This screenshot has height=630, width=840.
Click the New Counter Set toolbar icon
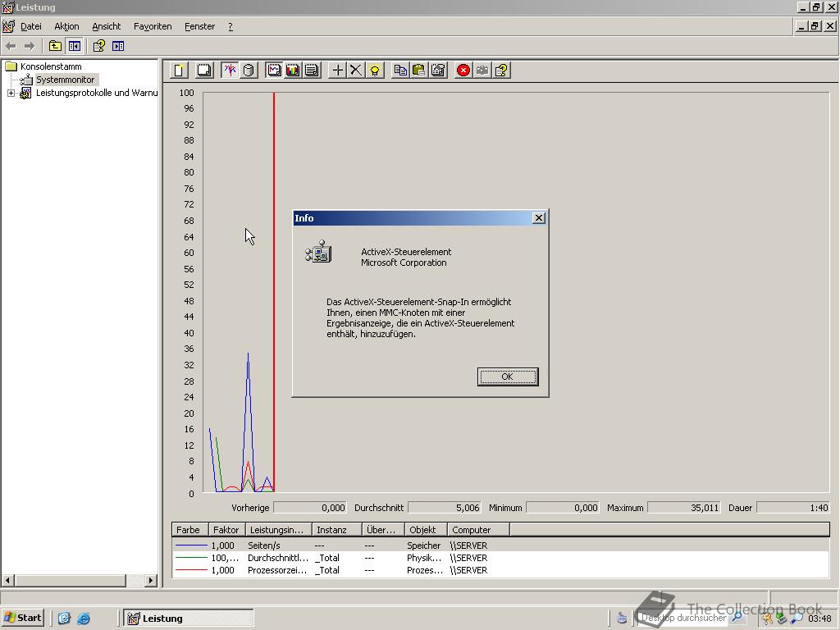[179, 71]
